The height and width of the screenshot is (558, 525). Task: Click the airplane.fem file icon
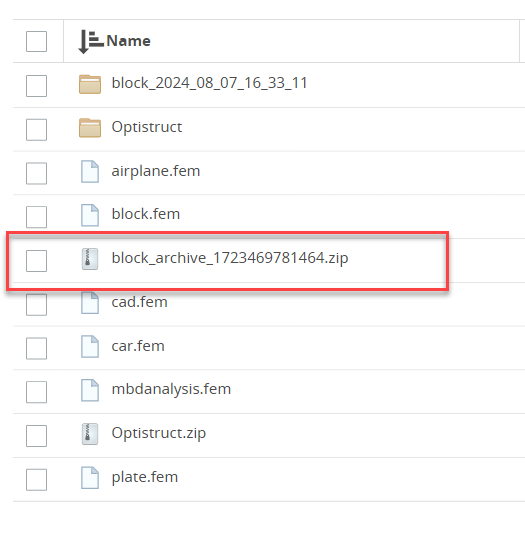pyautogui.click(x=90, y=172)
